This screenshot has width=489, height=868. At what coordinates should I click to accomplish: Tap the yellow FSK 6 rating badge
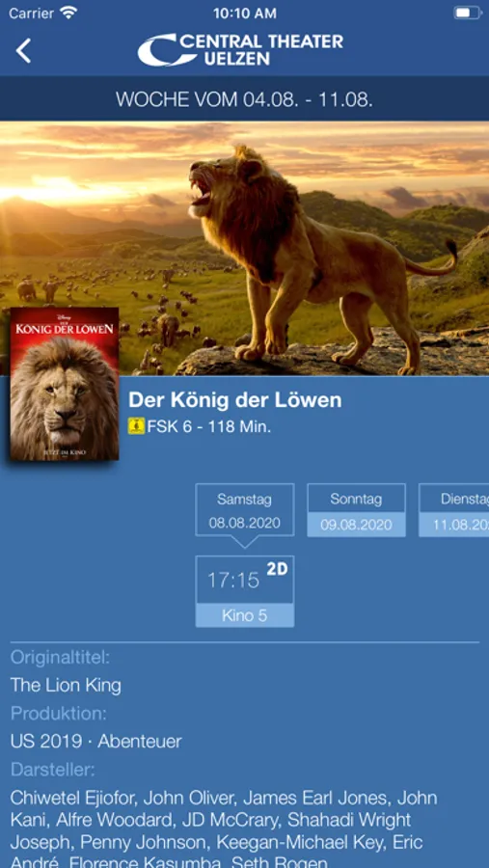click(x=136, y=426)
